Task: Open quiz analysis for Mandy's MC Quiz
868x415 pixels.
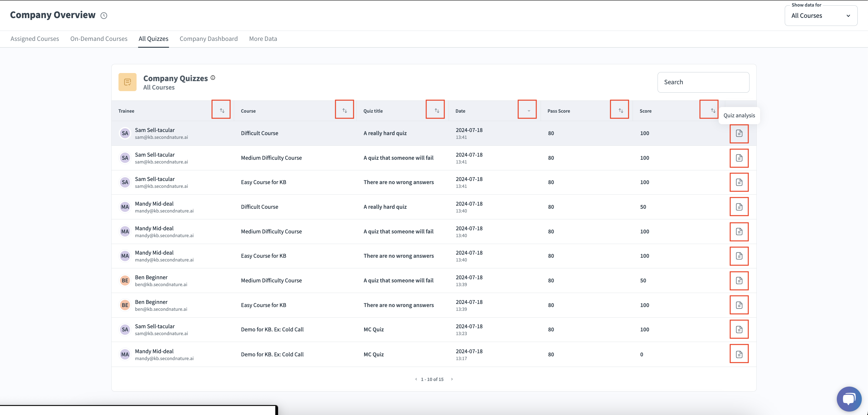Action: click(x=739, y=354)
